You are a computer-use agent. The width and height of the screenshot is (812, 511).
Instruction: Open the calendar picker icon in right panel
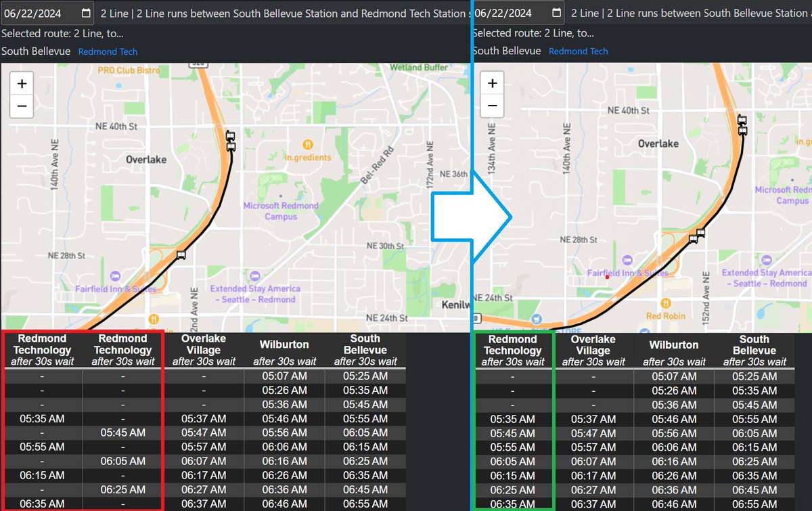(556, 13)
